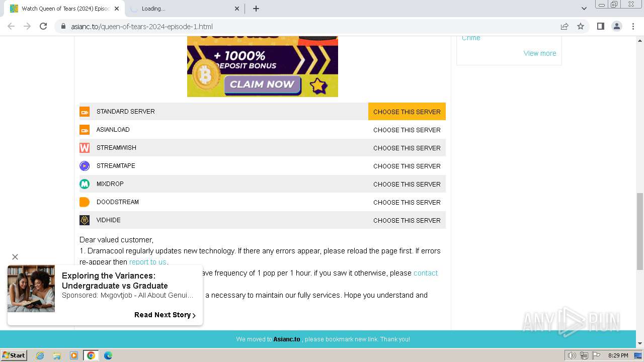Open a new browser tab
The width and height of the screenshot is (644, 362).
pos(256,9)
